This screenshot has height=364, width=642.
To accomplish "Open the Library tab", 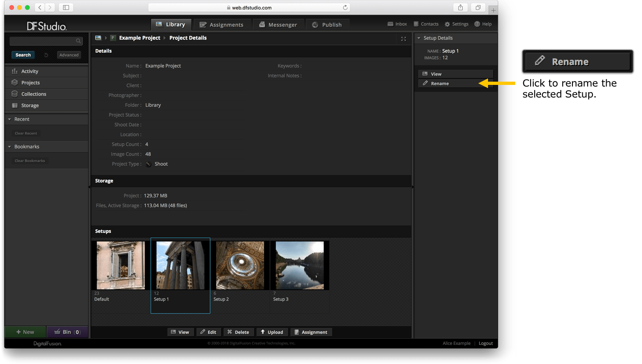I will tap(170, 24).
